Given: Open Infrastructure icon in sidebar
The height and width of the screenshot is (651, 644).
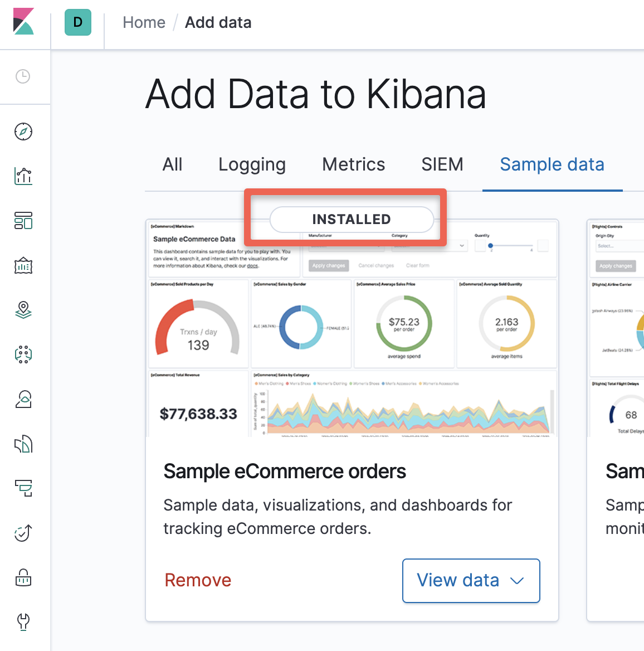Looking at the screenshot, I should [x=23, y=399].
